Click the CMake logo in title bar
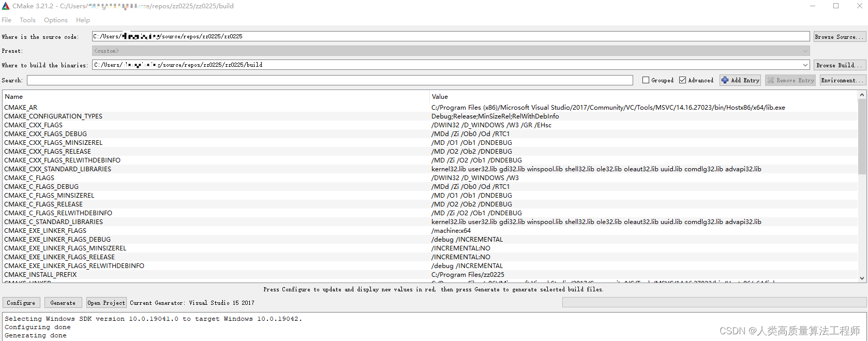This screenshot has width=868, height=341. (x=6, y=6)
